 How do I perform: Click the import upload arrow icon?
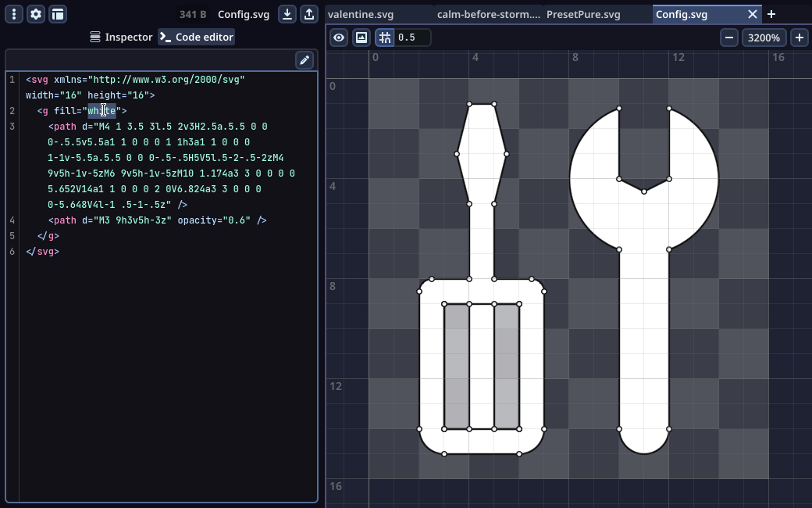(309, 14)
